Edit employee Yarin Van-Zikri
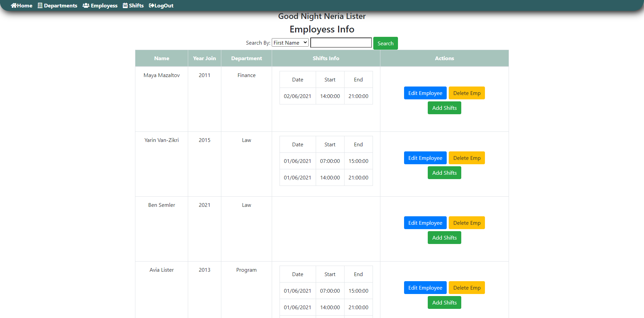The width and height of the screenshot is (644, 318). tap(425, 158)
